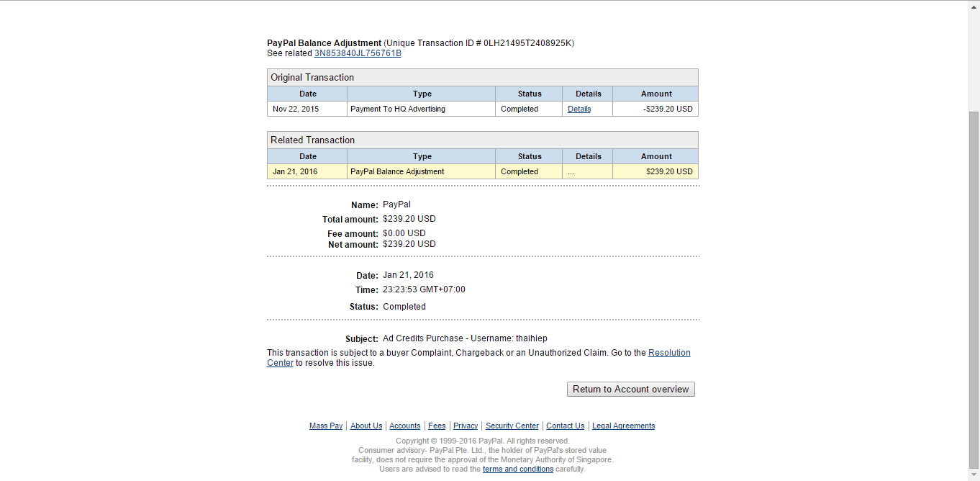
Task: Select the highlighted PayPal Balance Adjustment row
Action: pos(483,171)
